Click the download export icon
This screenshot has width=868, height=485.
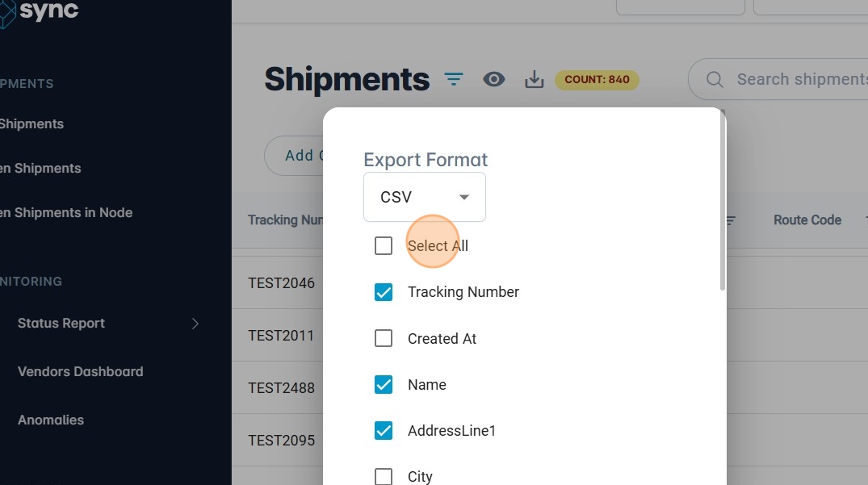[535, 79]
